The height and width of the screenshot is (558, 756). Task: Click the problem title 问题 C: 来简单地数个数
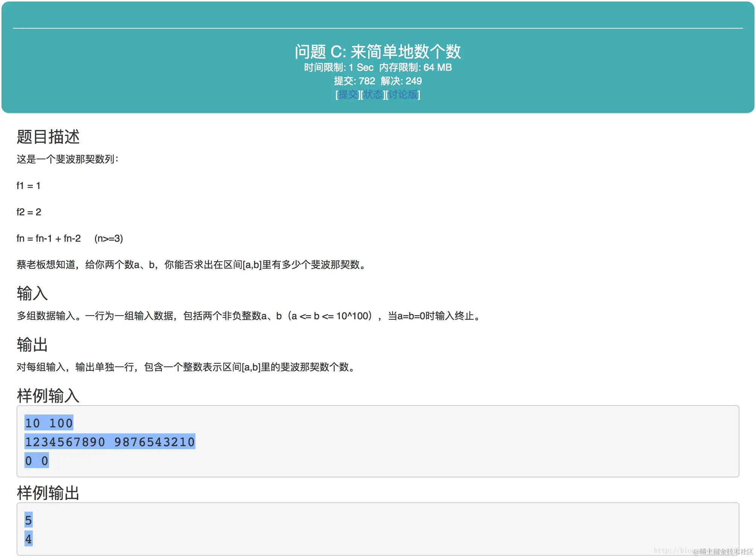click(378, 52)
